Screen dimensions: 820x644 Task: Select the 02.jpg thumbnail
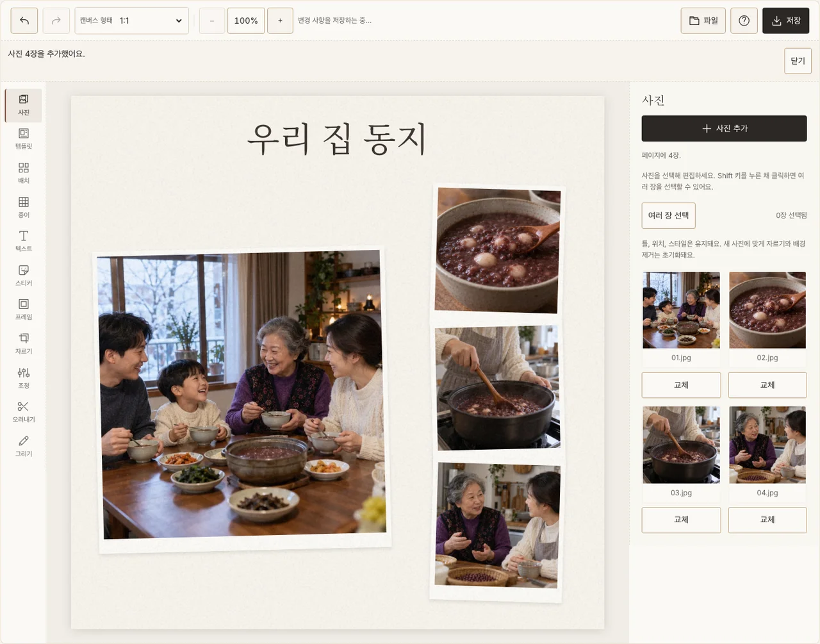pyautogui.click(x=767, y=310)
